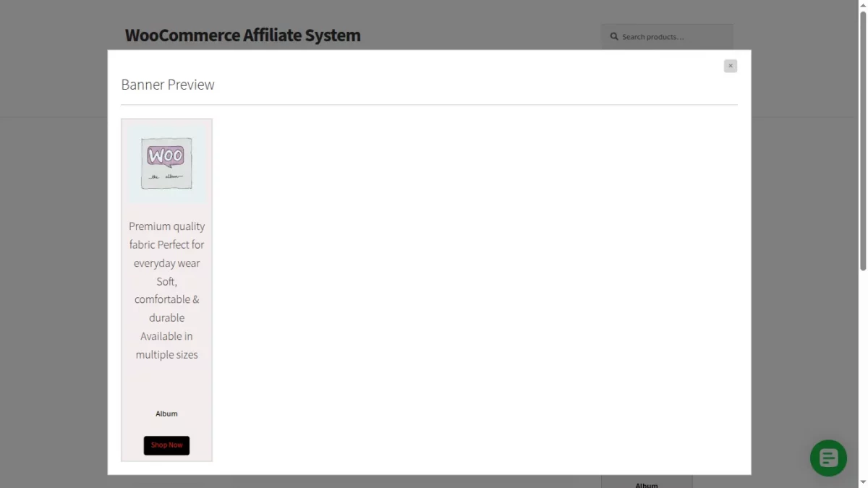Click the banner description text
Image resolution: width=868 pixels, height=488 pixels.
[x=166, y=290]
